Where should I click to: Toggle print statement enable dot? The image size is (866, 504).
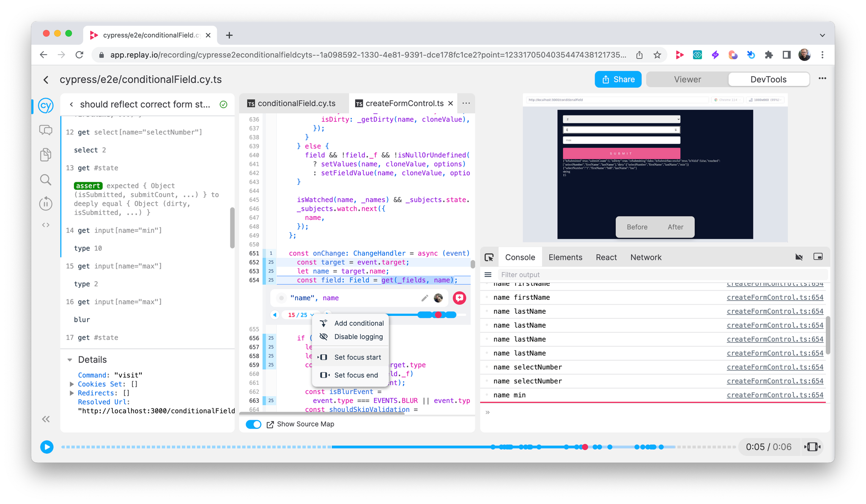point(281,298)
